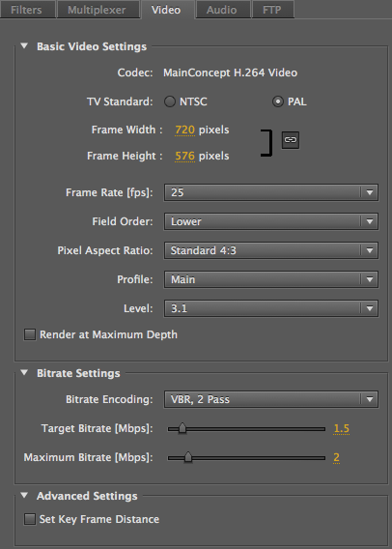Open the Pixel Aspect Ratio dropdown

[271, 250]
